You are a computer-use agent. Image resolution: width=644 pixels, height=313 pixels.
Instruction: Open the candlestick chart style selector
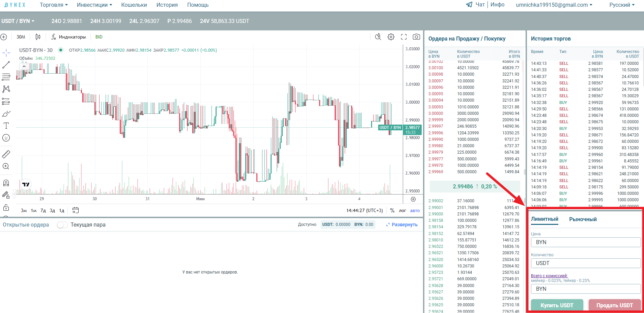pyautogui.click(x=38, y=37)
